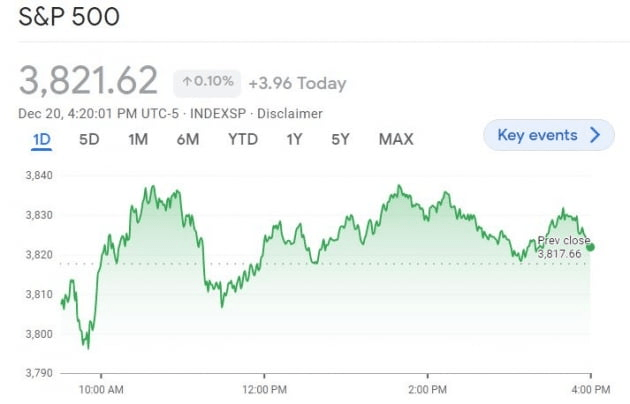Show the MAX time range
630x404 pixels.
[x=396, y=139]
